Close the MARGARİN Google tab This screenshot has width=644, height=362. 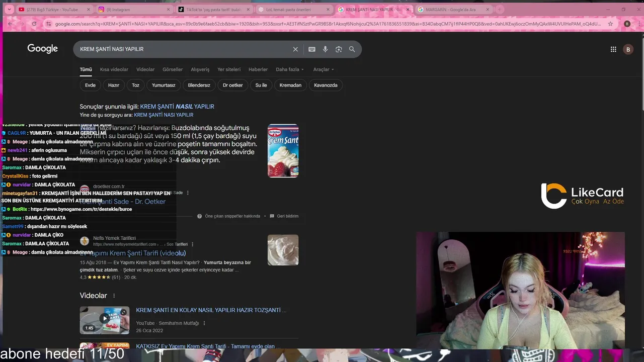[x=487, y=10]
